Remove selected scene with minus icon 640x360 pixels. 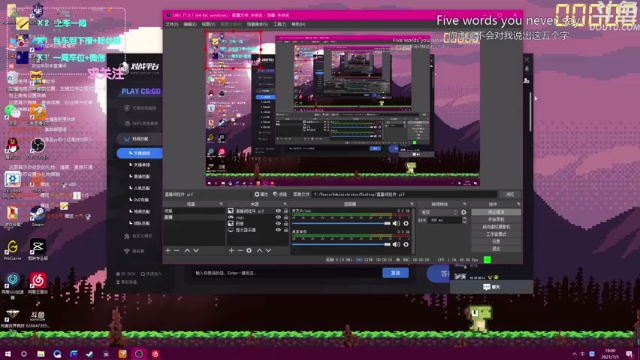[177, 250]
